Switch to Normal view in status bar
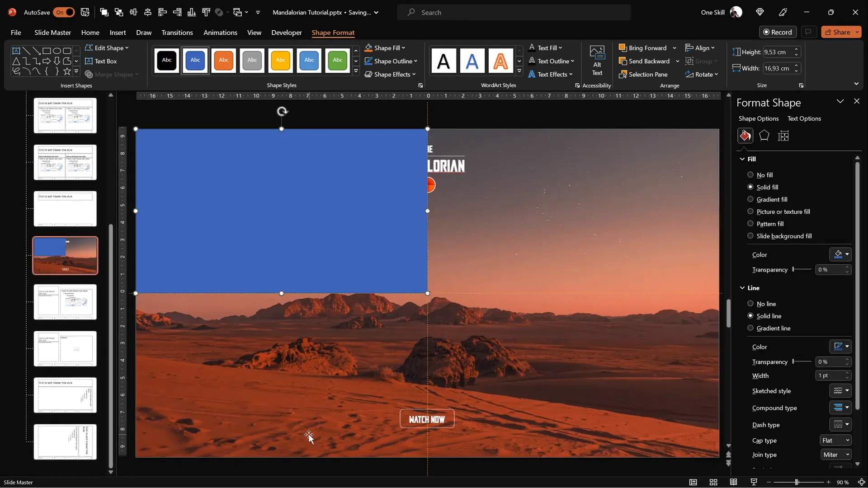The image size is (868, 488). point(693,482)
